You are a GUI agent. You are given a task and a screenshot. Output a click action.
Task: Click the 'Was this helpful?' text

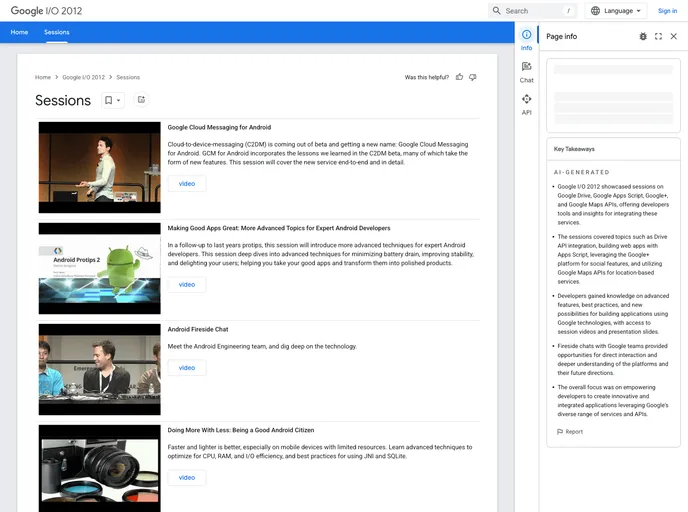426,77
